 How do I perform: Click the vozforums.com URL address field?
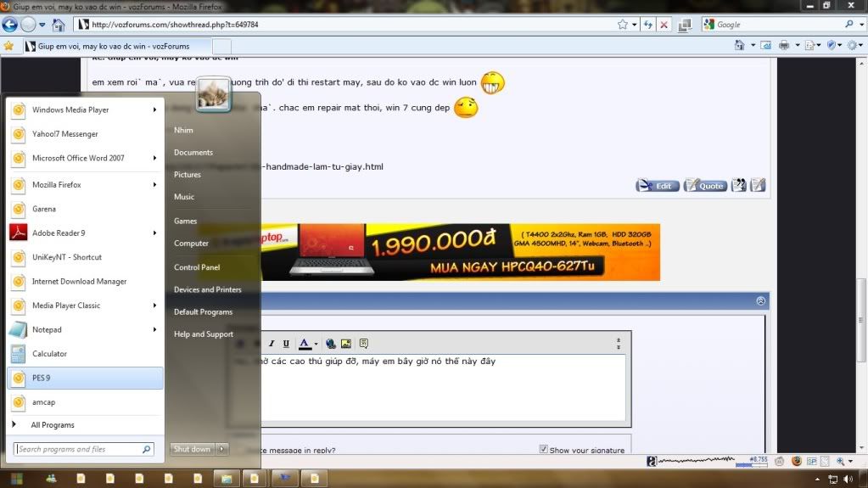[x=346, y=25]
